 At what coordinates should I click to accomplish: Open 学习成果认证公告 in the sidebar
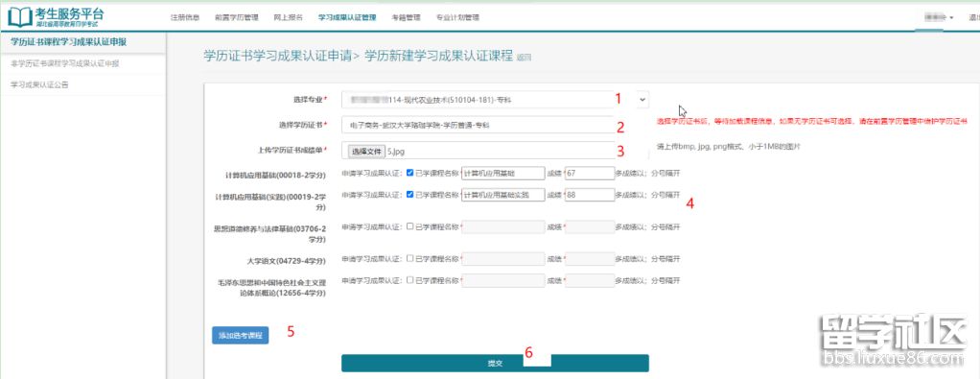pyautogui.click(x=39, y=84)
